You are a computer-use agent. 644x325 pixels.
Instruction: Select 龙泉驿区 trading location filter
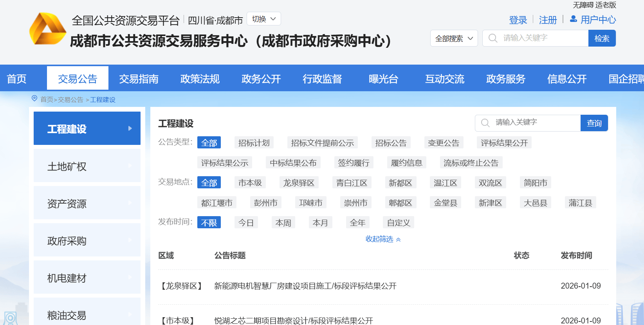(299, 183)
